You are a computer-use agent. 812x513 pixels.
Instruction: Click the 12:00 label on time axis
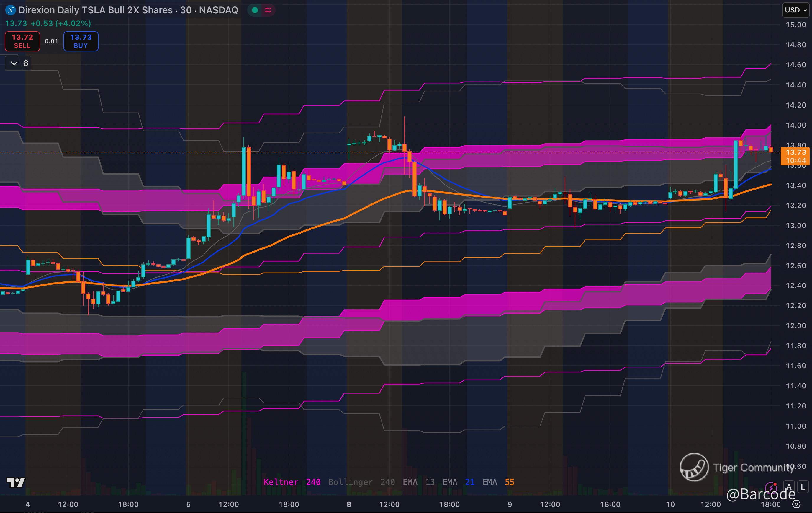click(68, 504)
